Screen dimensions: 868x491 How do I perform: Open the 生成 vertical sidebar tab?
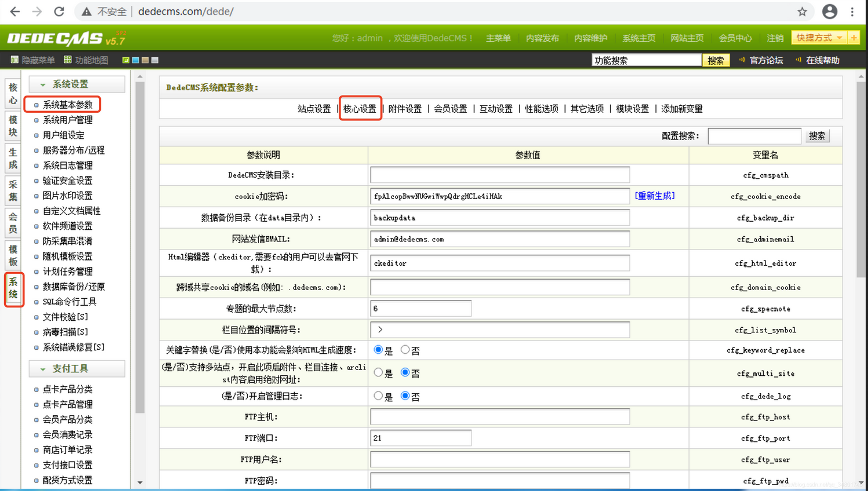click(13, 159)
